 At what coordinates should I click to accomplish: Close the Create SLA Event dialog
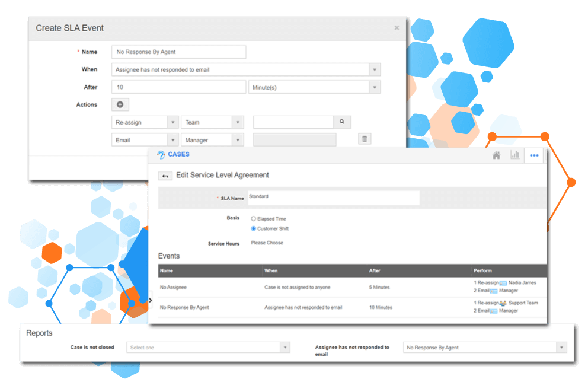(397, 28)
